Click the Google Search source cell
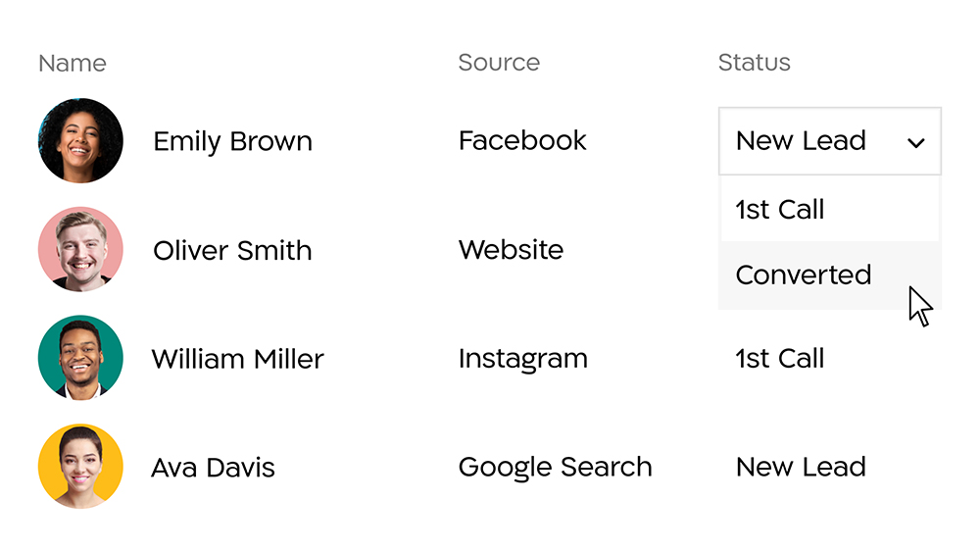The image size is (980, 551). point(555,468)
